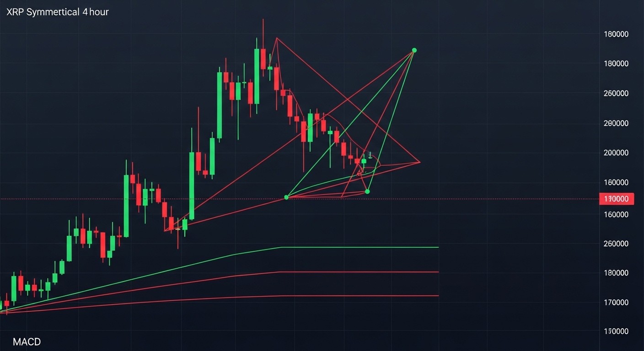Image resolution: width=644 pixels, height=351 pixels.
Task: Click the 200000 price axis label
Action: pos(616,153)
